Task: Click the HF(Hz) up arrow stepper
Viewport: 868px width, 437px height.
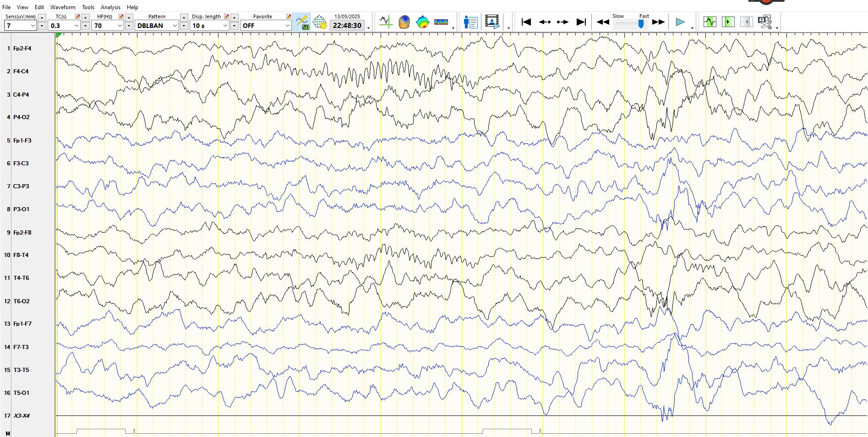Action: tap(129, 17)
